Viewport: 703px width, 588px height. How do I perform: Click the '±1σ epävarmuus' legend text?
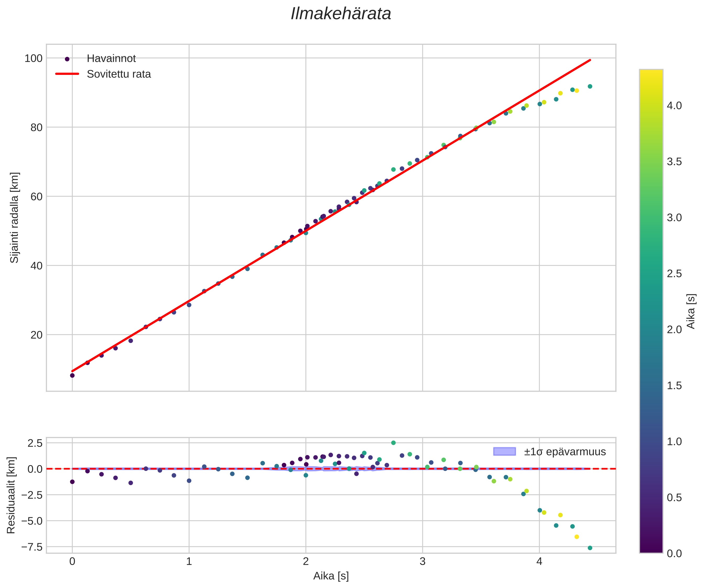(x=565, y=452)
